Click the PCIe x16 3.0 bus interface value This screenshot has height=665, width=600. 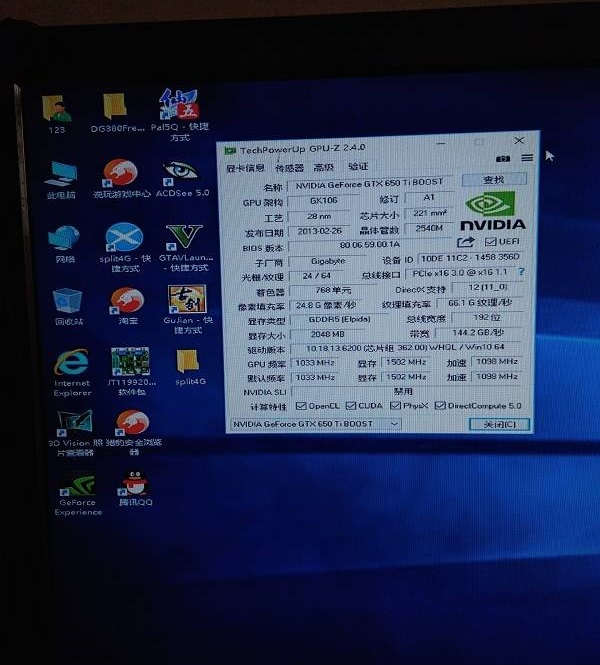tap(460, 273)
